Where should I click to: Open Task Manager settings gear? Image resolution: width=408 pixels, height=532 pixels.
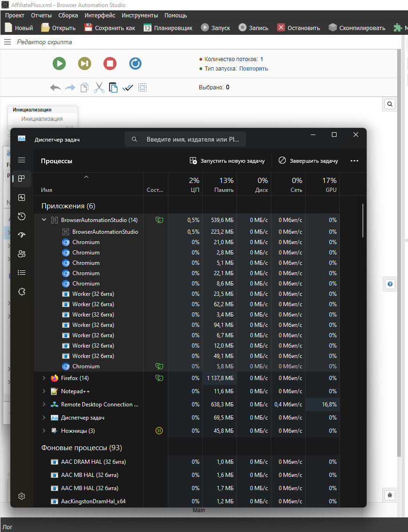coord(22,496)
